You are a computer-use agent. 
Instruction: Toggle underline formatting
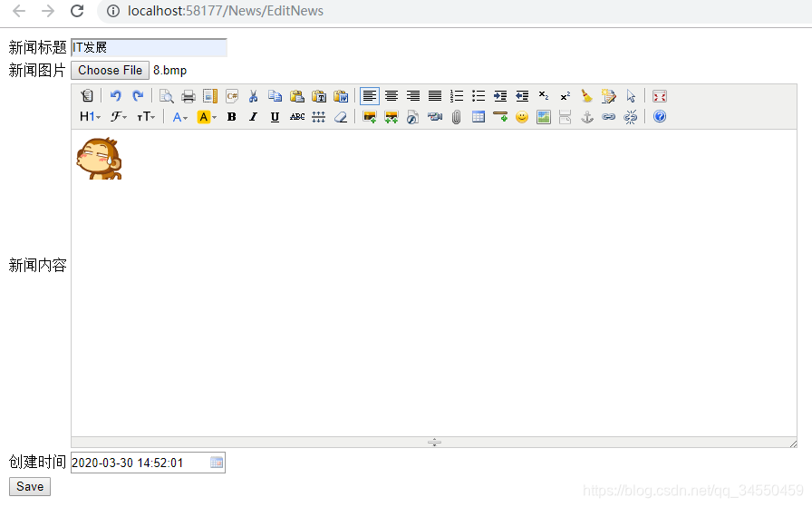click(x=275, y=117)
